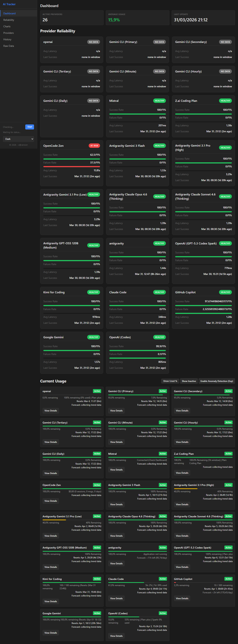Go to Reliability in the sidebar
238x644 pixels.
[x=19, y=20]
